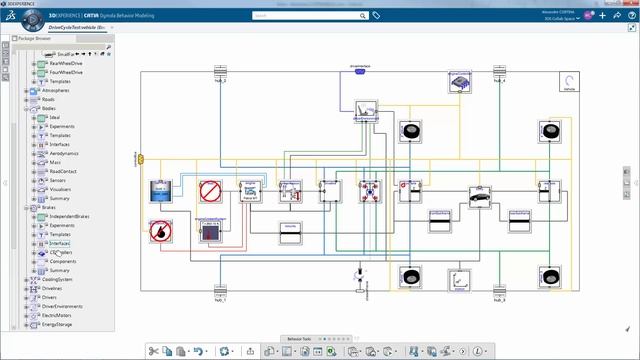Click the Undo arrow icon
Image resolution: width=640 pixels, height=360 pixels.
coord(198,351)
